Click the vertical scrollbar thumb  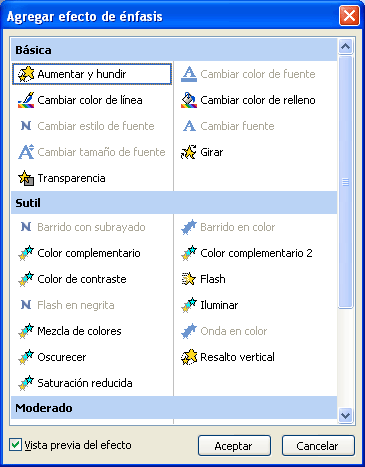tap(345, 182)
